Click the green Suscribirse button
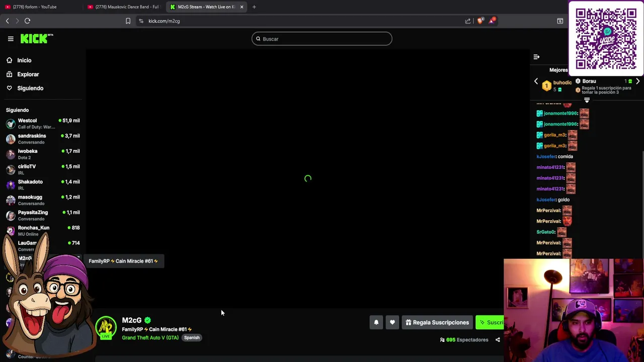 pos(490,322)
